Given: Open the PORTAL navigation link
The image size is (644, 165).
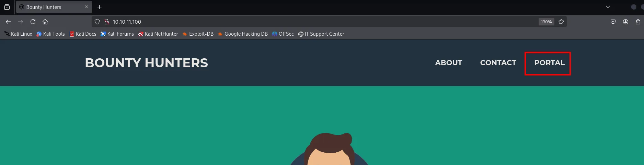Looking at the screenshot, I should [x=549, y=63].
